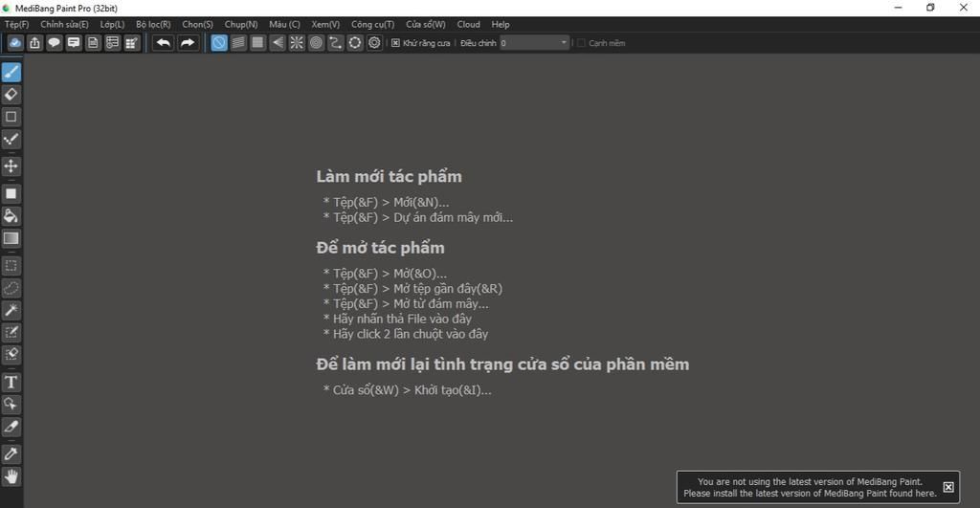
Task: Select the Text tool
Action: (x=11, y=382)
